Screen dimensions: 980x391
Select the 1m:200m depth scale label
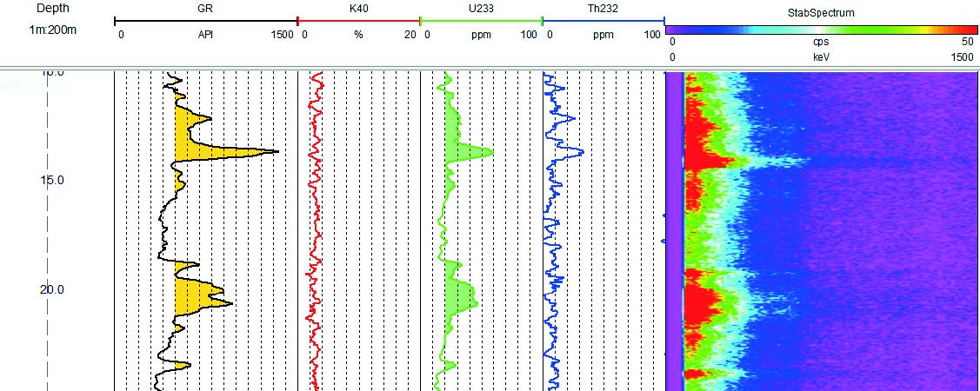(52, 30)
